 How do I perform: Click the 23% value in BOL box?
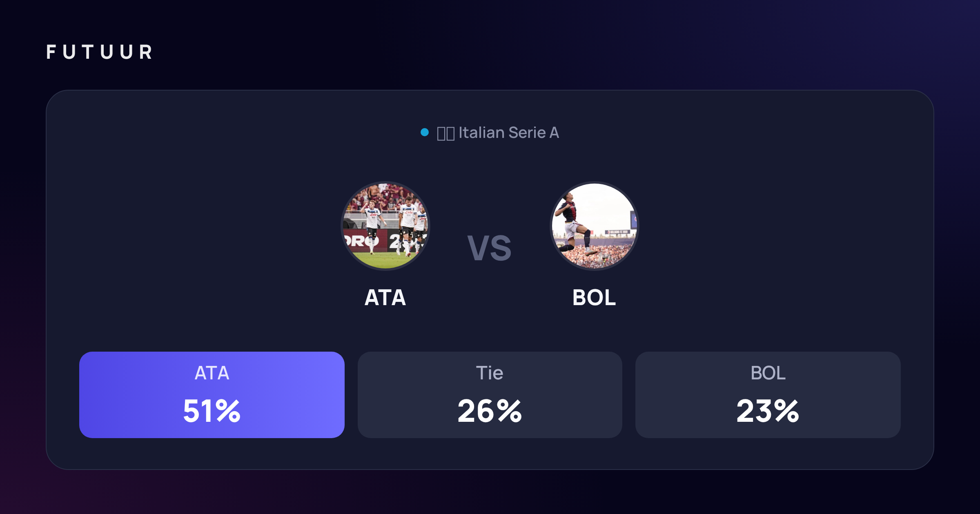[768, 411]
